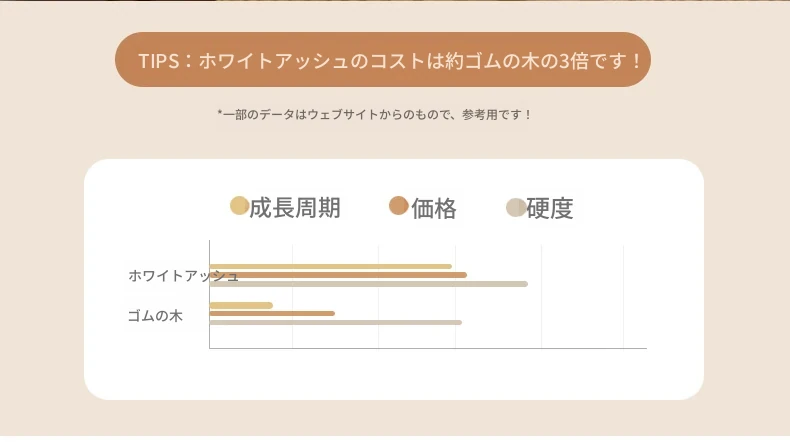Click the word TIPS in the banner

158,61
